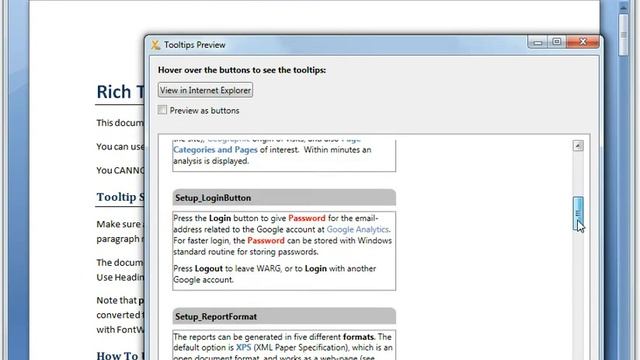Click the 'Rich T' heading in background document
Viewport: 640px width, 360px height.
[x=120, y=92]
